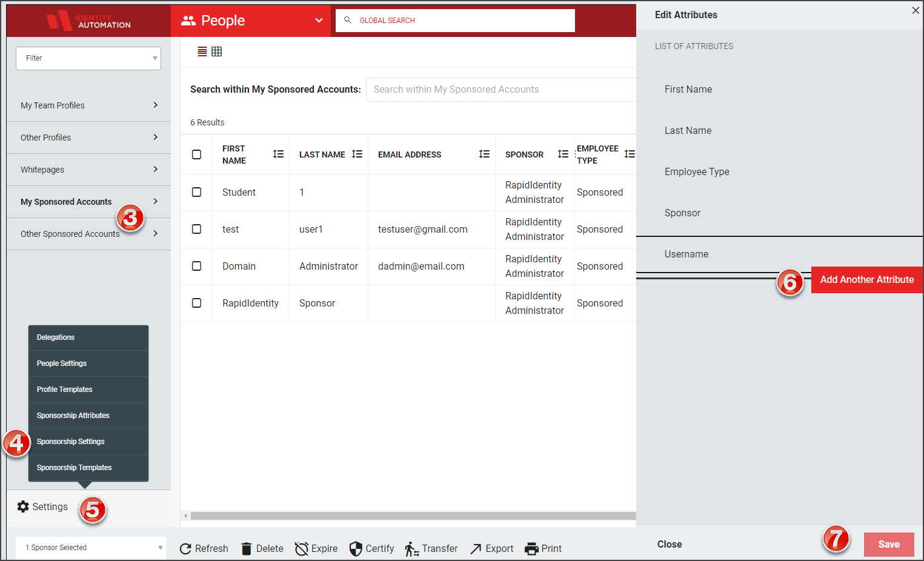Select the testuser@gmail.com row checkbox
The image size is (924, 561).
[x=196, y=229]
